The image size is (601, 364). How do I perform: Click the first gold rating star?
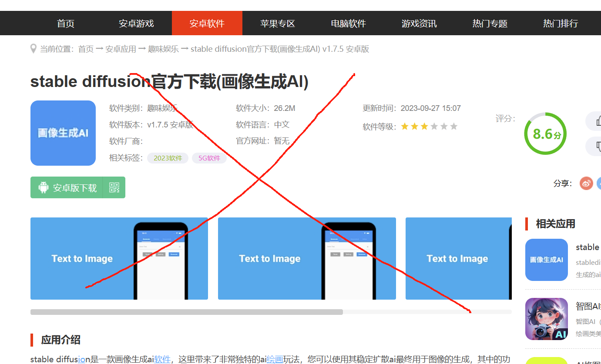(x=405, y=127)
